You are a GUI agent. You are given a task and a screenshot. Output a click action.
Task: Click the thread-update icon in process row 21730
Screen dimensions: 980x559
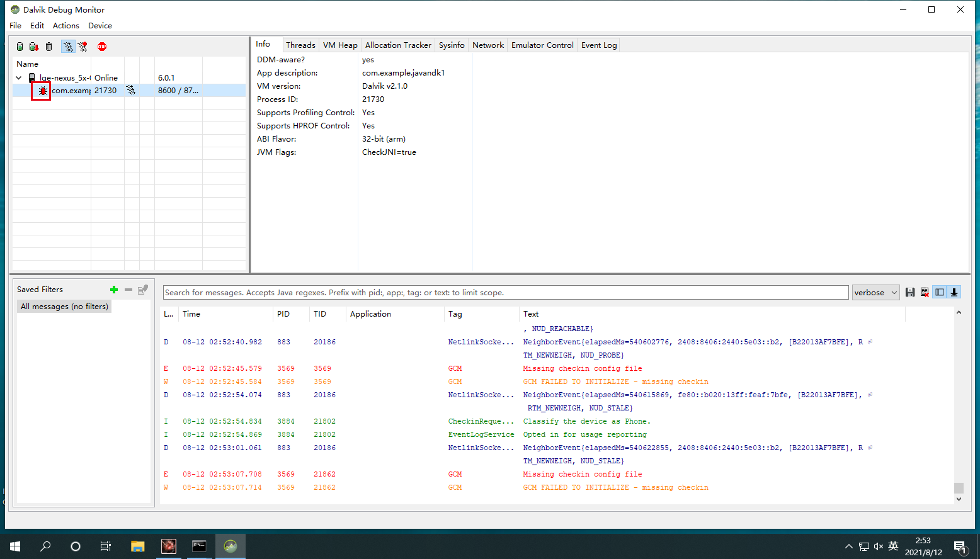pos(131,91)
